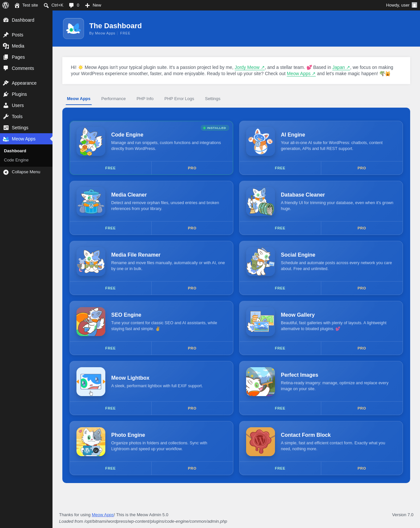Switch to the Performance tab
This screenshot has width=420, height=528.
coord(114,99)
